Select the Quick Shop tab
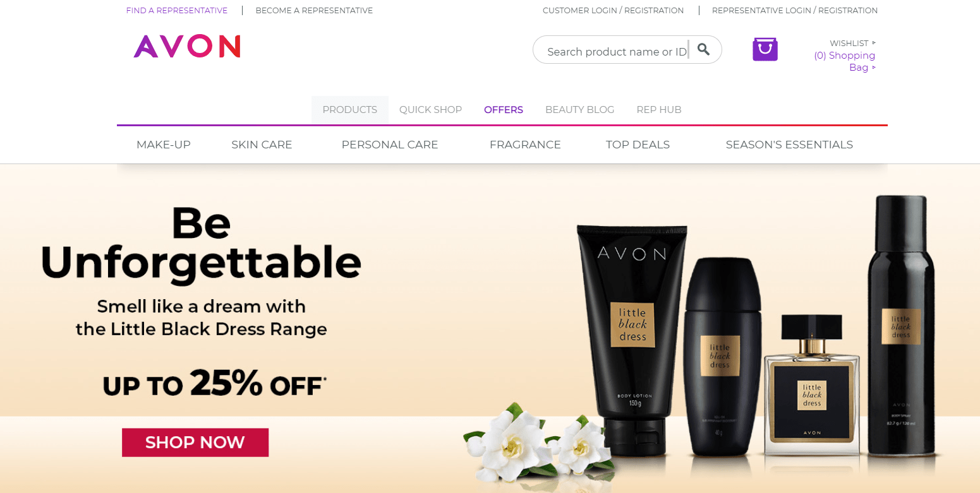This screenshot has height=493, width=980. [x=430, y=110]
